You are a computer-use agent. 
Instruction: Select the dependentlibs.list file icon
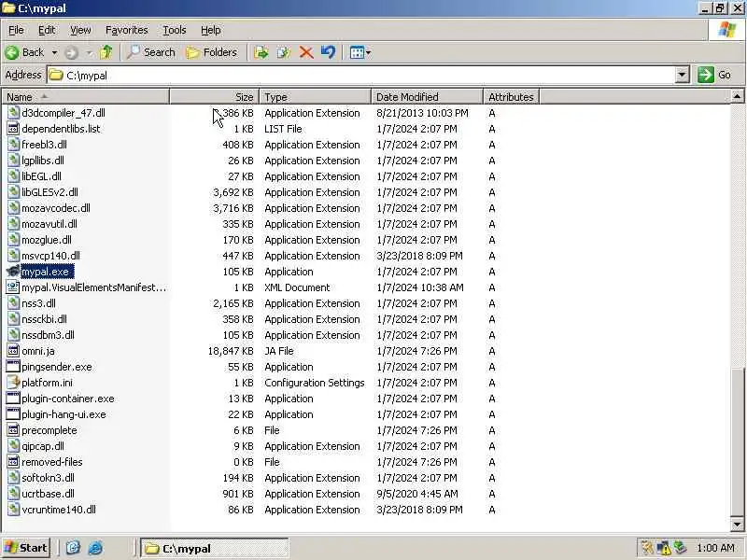point(13,129)
